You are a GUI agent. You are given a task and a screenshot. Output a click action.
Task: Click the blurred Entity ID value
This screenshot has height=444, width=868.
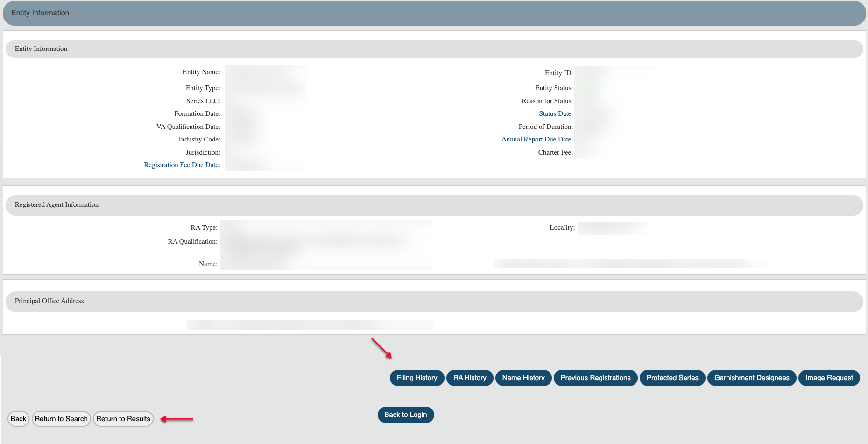click(614, 72)
